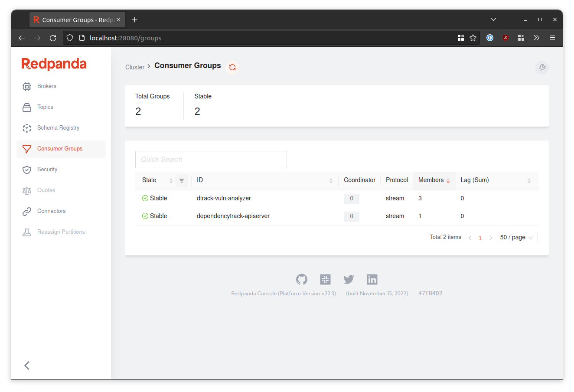Select Consumer Groups sidebar item
Screen dimensions: 574x392
pyautogui.click(x=61, y=149)
